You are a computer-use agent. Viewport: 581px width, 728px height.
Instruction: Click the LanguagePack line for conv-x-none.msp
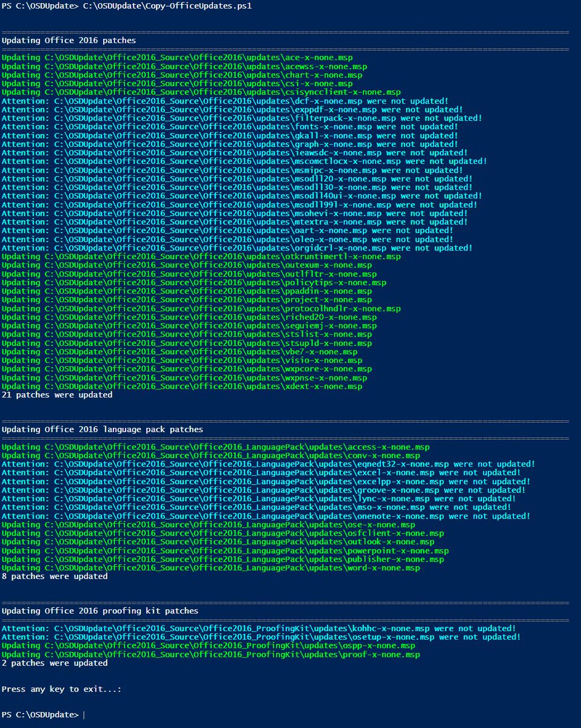click(210, 455)
